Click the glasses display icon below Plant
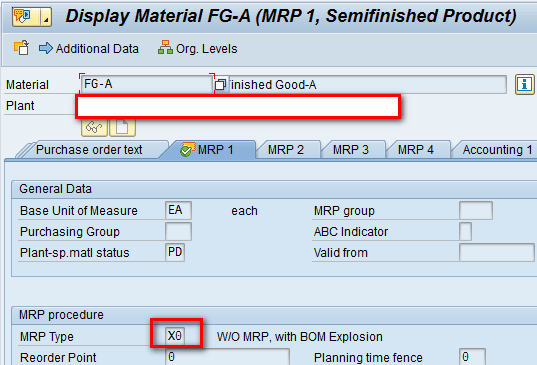 (x=94, y=127)
